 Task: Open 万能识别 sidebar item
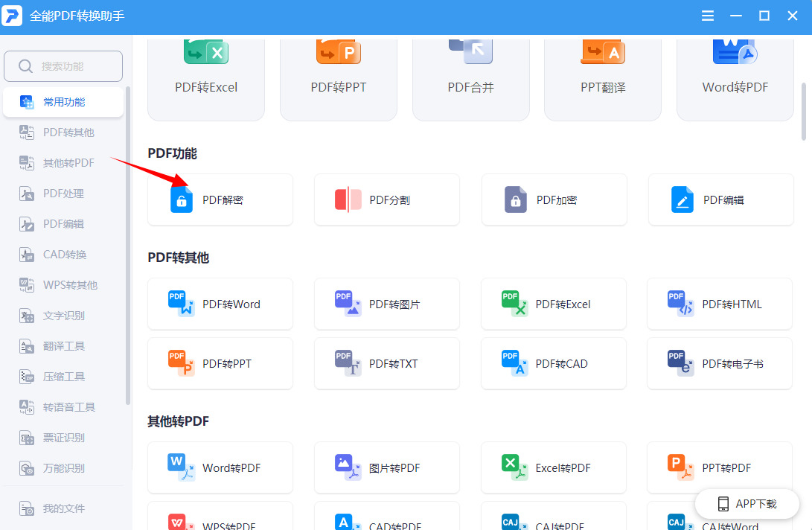pos(63,469)
